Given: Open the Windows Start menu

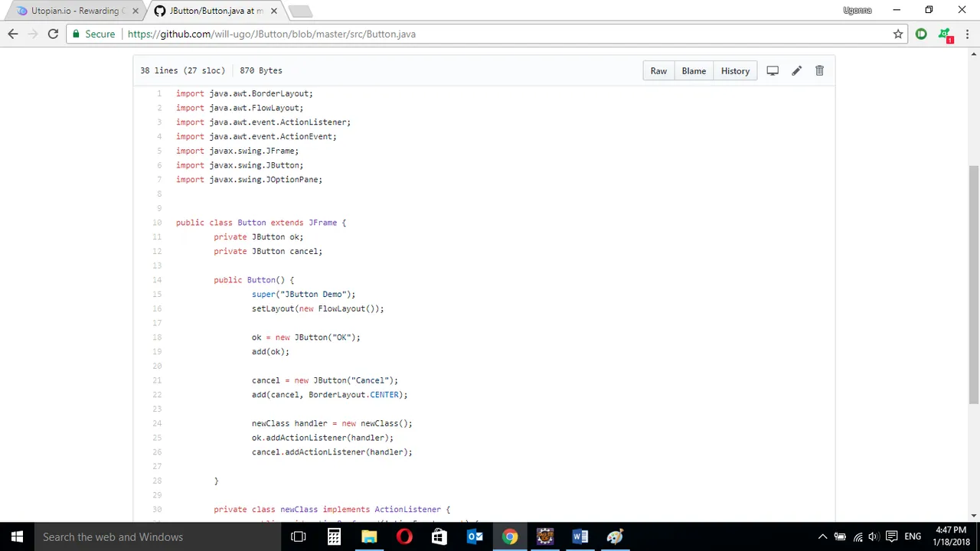Looking at the screenshot, I should pyautogui.click(x=17, y=536).
